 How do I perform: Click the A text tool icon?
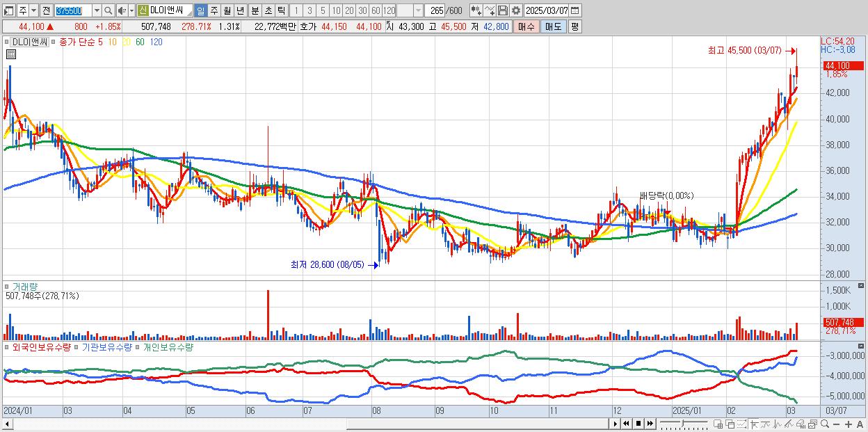coord(860,424)
